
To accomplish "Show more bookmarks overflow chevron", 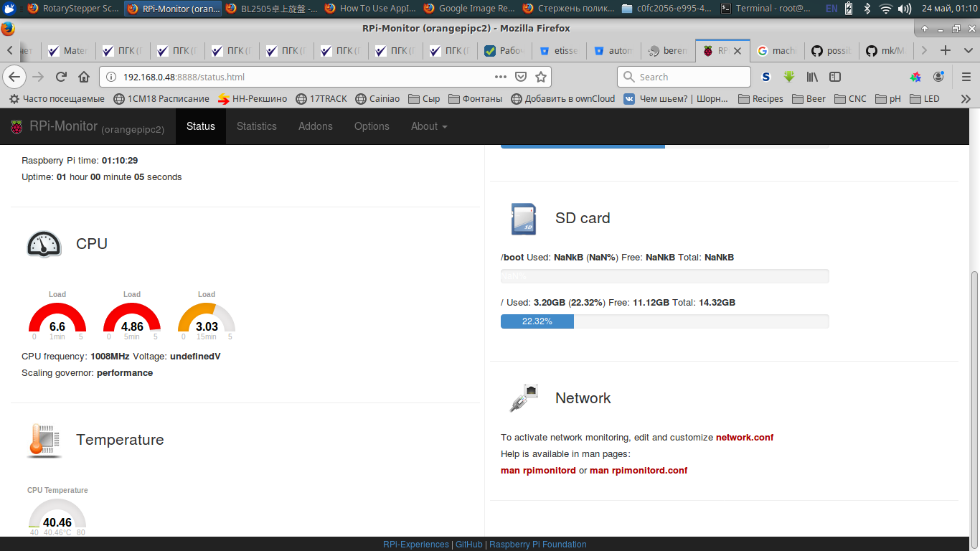I will click(x=966, y=99).
